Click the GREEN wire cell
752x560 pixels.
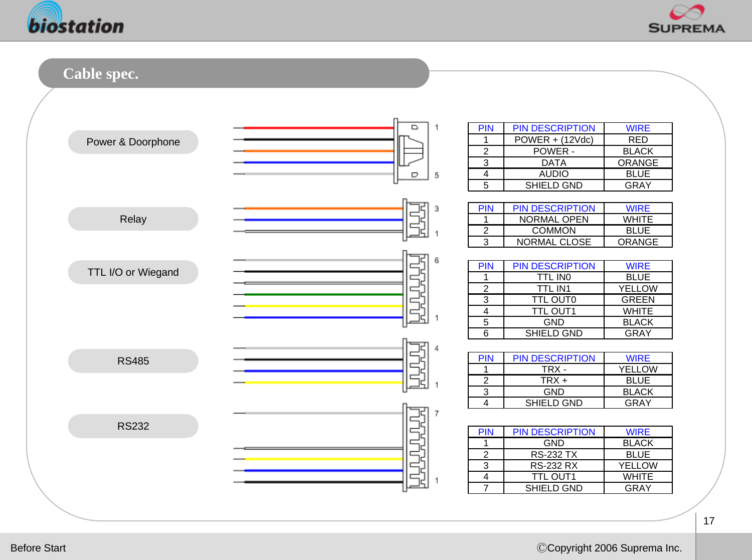pos(638,300)
